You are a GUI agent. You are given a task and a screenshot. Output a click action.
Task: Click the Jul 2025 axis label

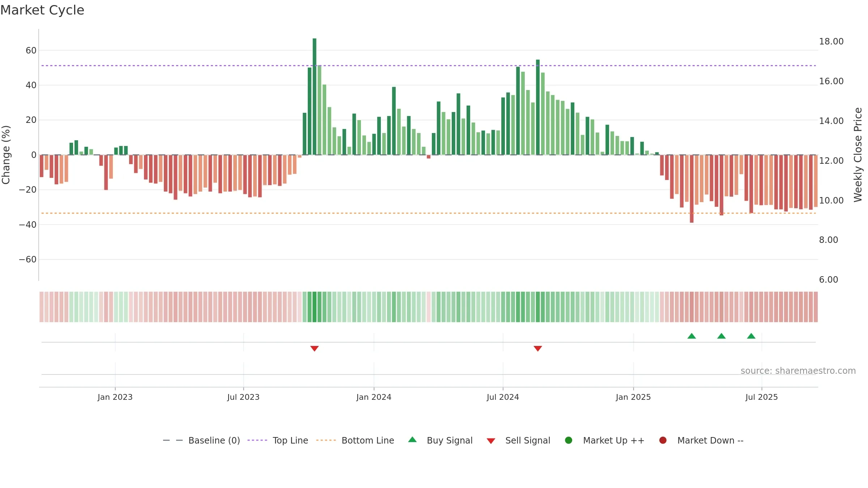(762, 397)
